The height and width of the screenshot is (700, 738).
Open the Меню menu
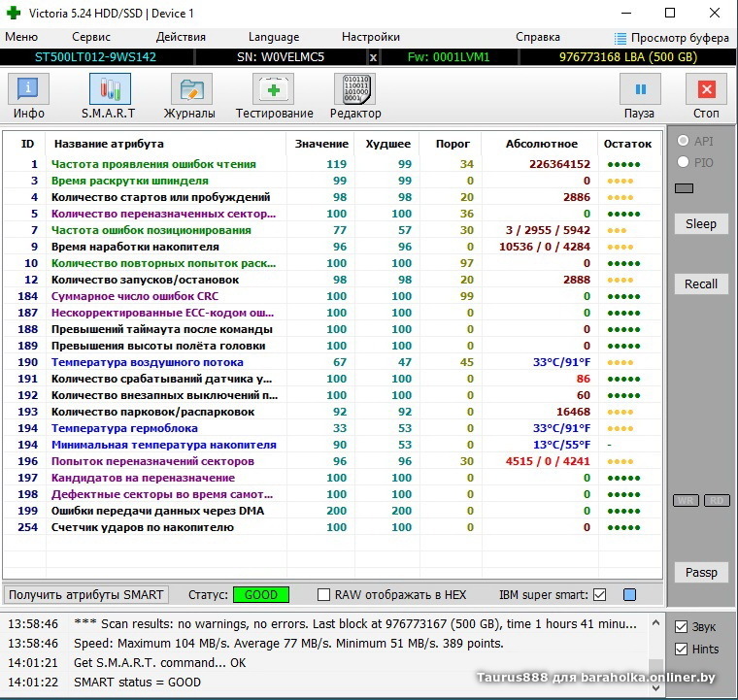pyautogui.click(x=21, y=37)
